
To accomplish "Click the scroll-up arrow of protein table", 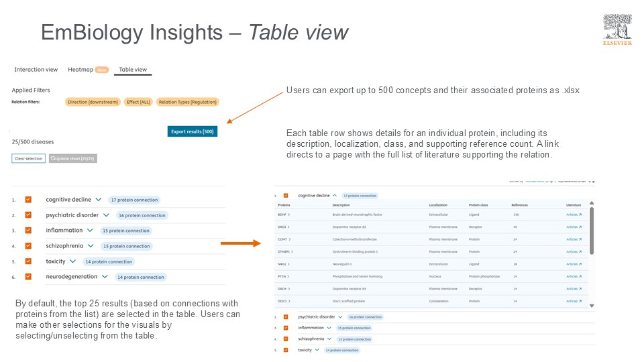I will pyautogui.click(x=591, y=203).
